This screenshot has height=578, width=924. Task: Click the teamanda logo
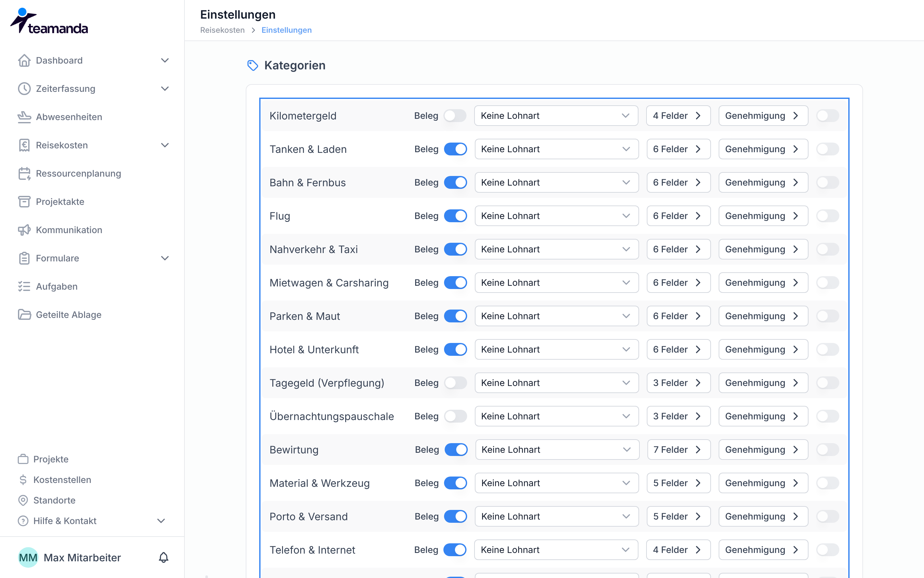coord(49,21)
